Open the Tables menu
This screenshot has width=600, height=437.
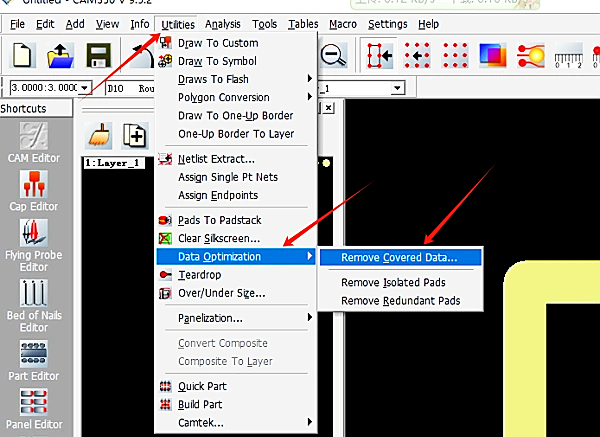pyautogui.click(x=303, y=24)
